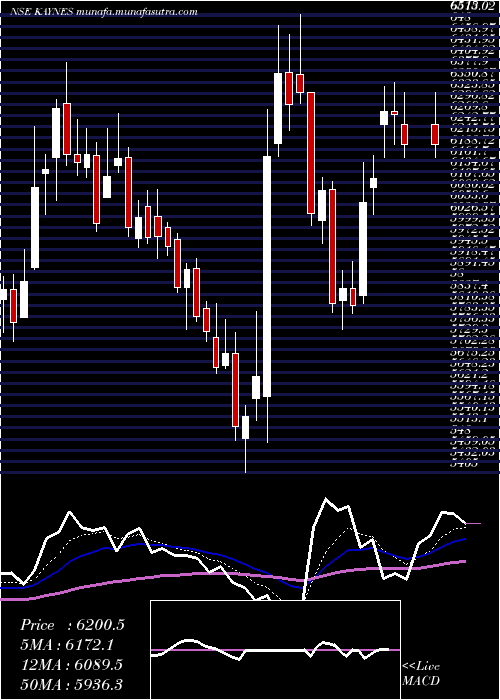Select the Price : 6200.5 readout
500x700 pixels.
coord(72,625)
